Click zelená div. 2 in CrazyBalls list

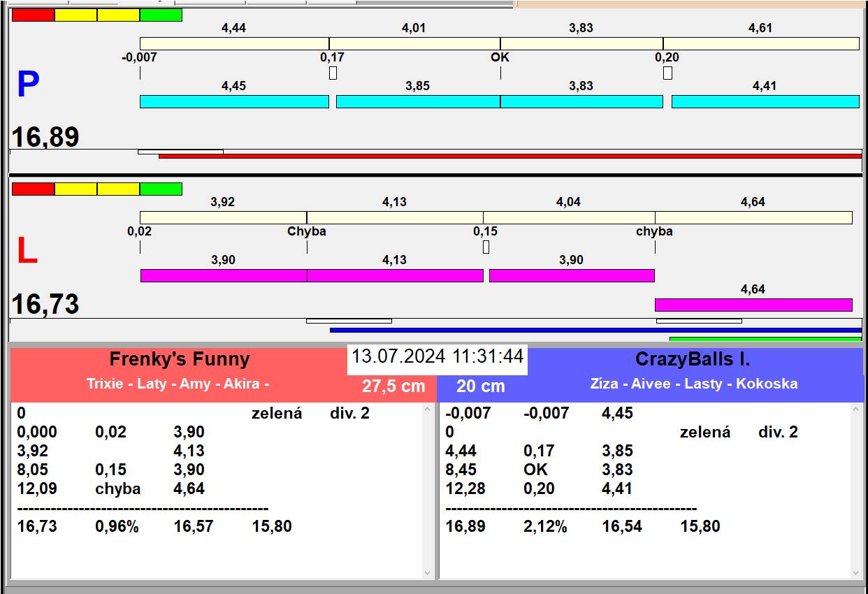pyautogui.click(x=739, y=432)
